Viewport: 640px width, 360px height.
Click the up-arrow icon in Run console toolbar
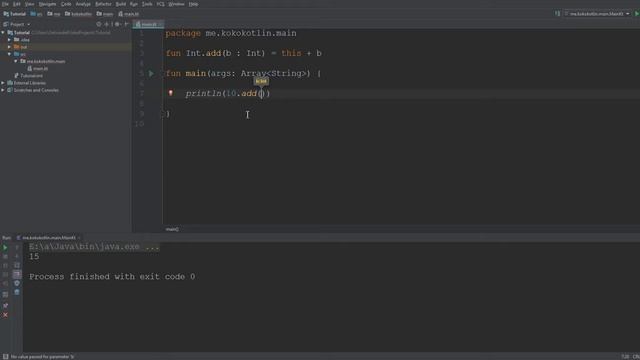click(x=17, y=247)
